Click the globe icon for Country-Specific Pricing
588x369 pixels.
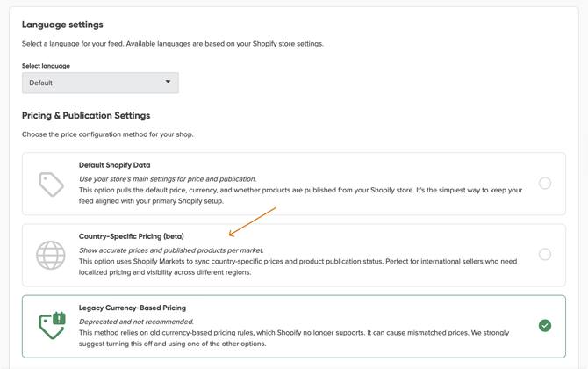[x=51, y=256]
